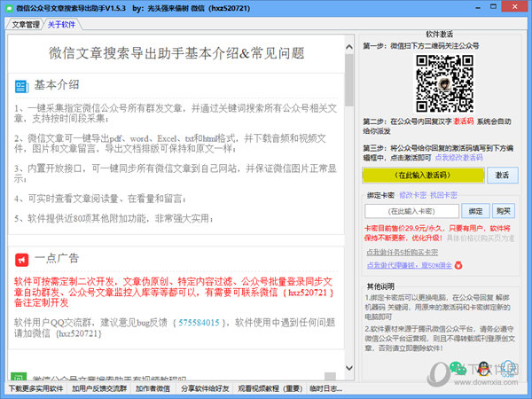The image size is (532, 399).
Task: Click the activation code input field
Action: (423, 175)
